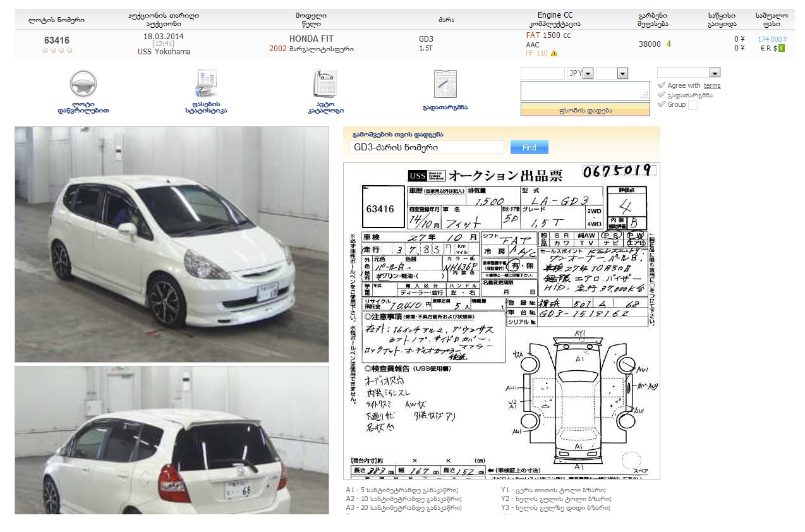Enlarge the rear view Honda Fit photo
The width and height of the screenshot is (805, 532).
172,440
